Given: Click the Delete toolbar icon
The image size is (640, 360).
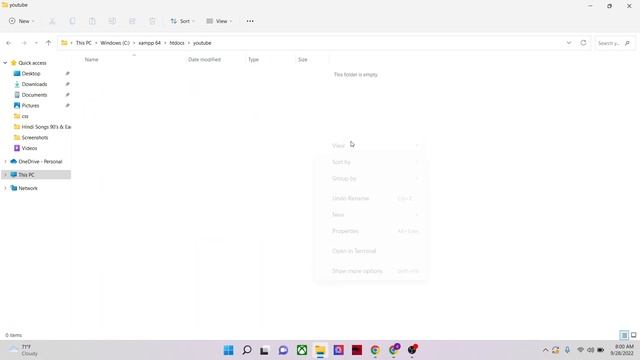Looking at the screenshot, I should 152,21.
